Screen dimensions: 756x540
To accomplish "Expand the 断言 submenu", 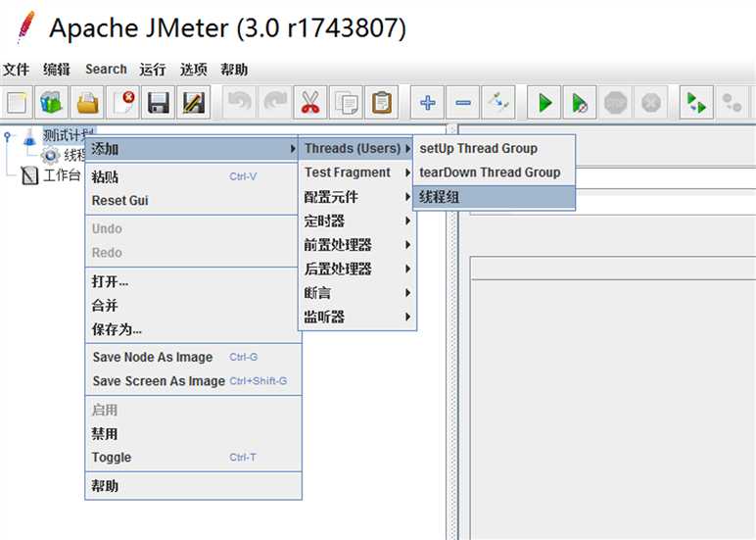I will 357,293.
